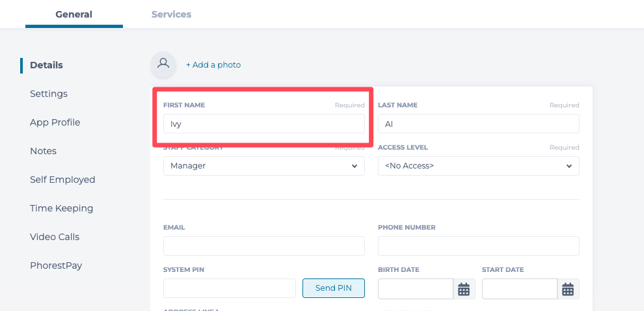Image resolution: width=644 pixels, height=311 pixels.
Task: Click the staff profile avatar icon
Action: click(163, 64)
